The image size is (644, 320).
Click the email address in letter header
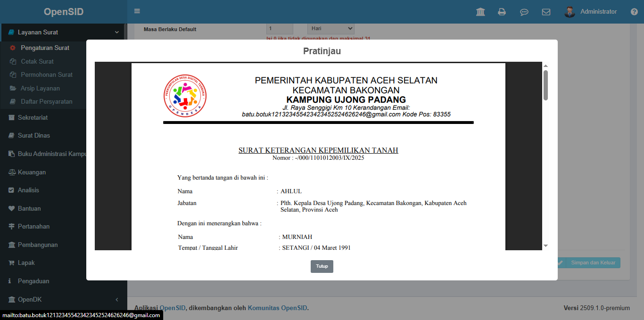[x=321, y=114]
